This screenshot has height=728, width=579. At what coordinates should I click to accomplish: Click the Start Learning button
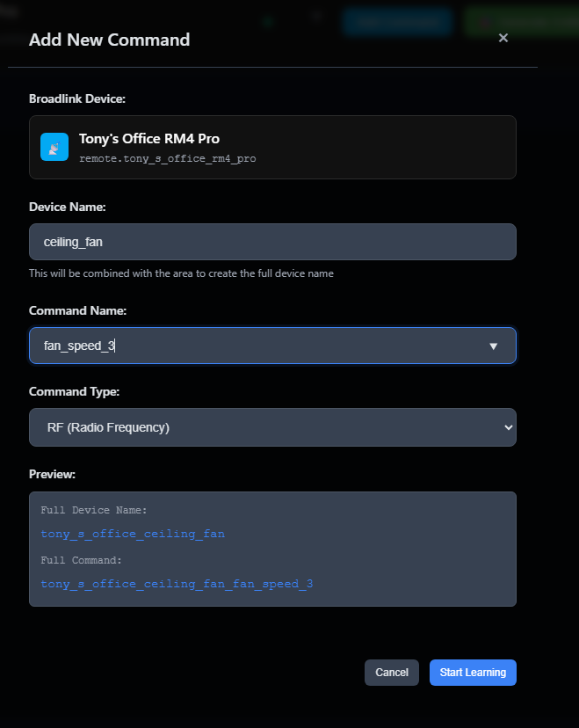[x=473, y=673]
